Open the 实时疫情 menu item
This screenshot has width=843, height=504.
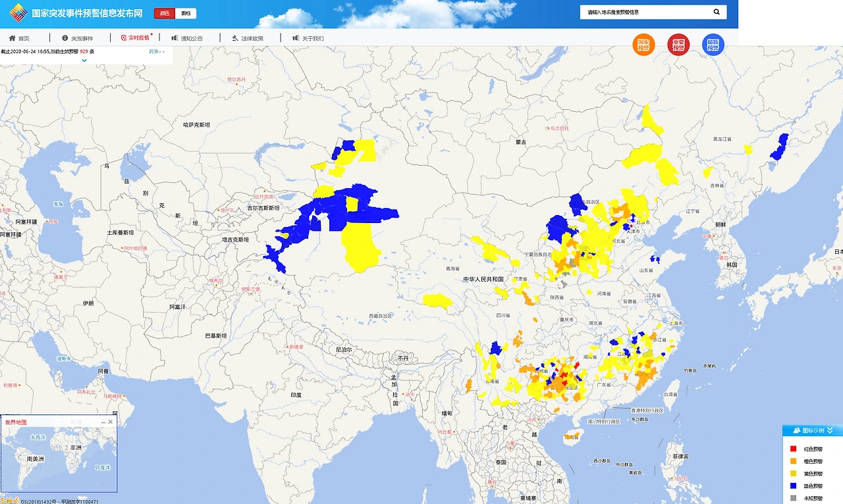coord(139,38)
